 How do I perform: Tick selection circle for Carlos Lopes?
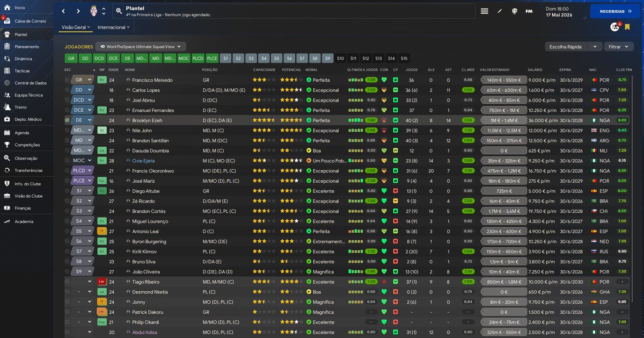coord(67,90)
